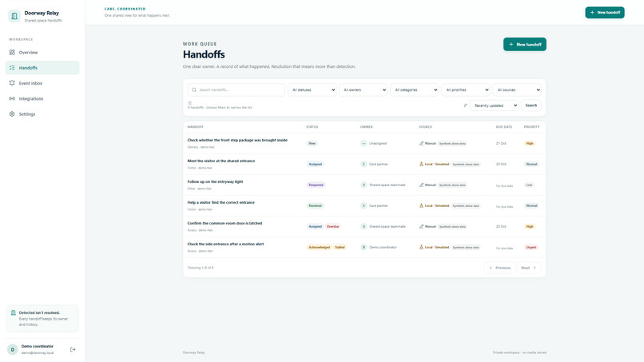Go to Event inbox in the sidebar
The image size is (644, 362).
point(42,83)
